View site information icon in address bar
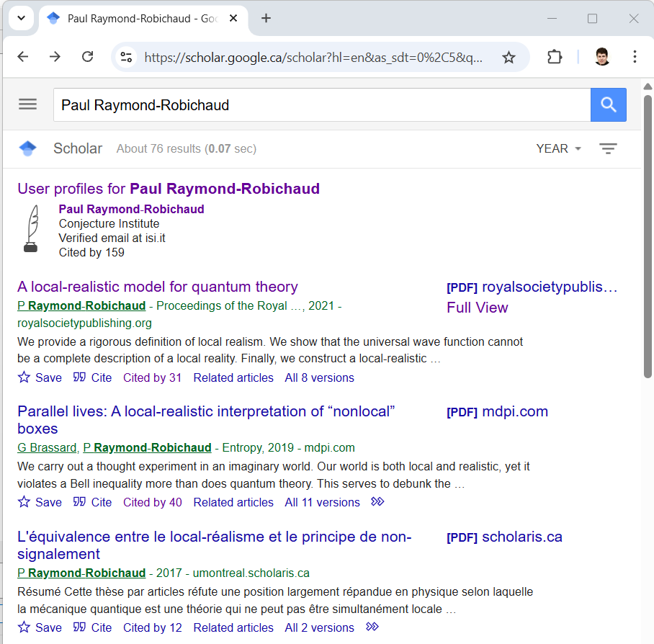 [x=126, y=57]
